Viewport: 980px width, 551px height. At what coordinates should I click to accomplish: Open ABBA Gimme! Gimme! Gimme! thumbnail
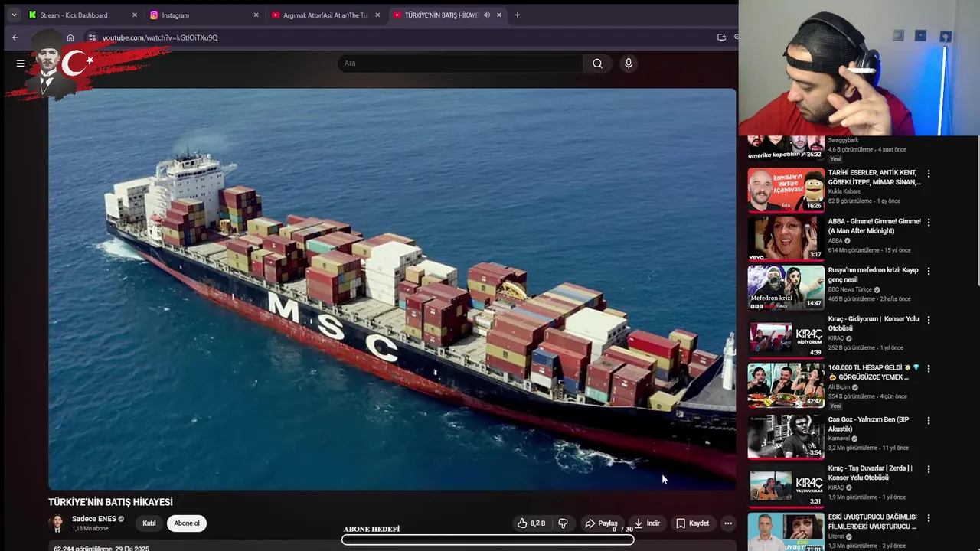click(786, 238)
